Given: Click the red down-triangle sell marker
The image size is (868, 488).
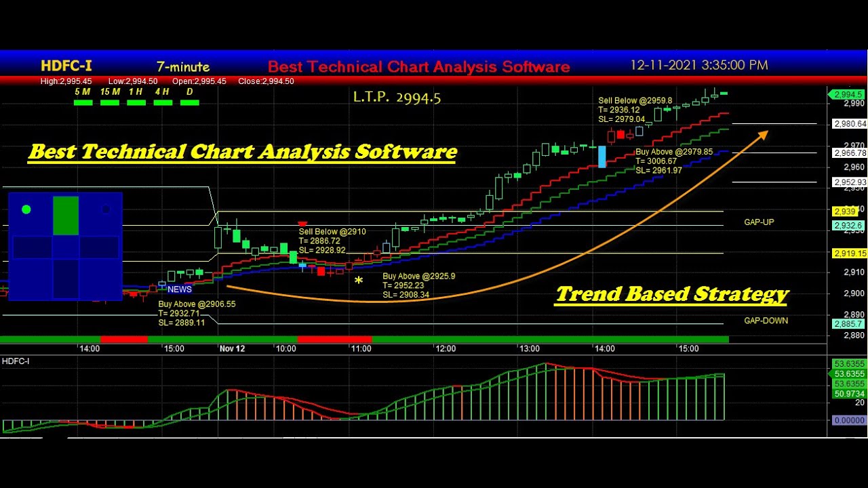Looking at the screenshot, I should (302, 224).
